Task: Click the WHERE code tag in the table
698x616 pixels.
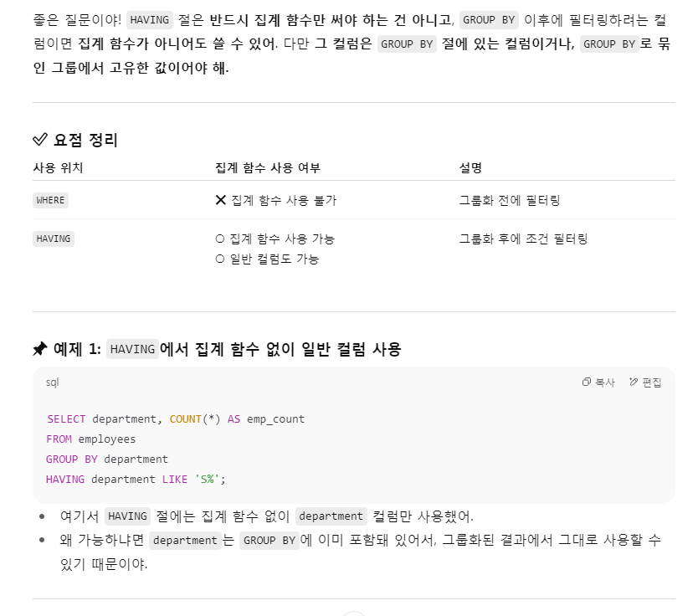Action: point(50,200)
